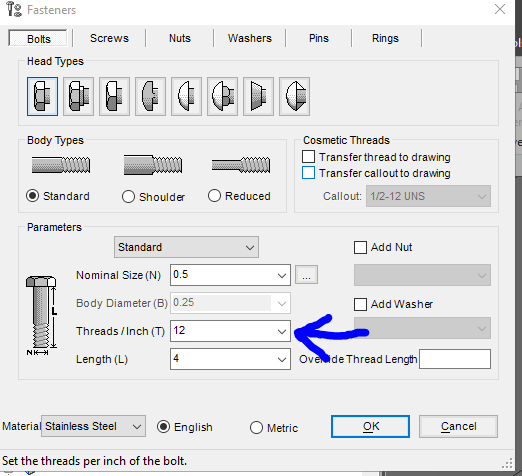Switch to the Washers tab
This screenshot has width=522, height=476.
coord(250,38)
